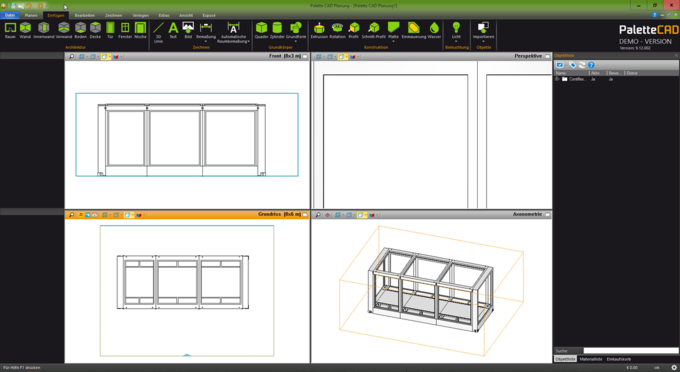Select the Raum tool in ribbon
680x372 pixels.
(x=10, y=30)
